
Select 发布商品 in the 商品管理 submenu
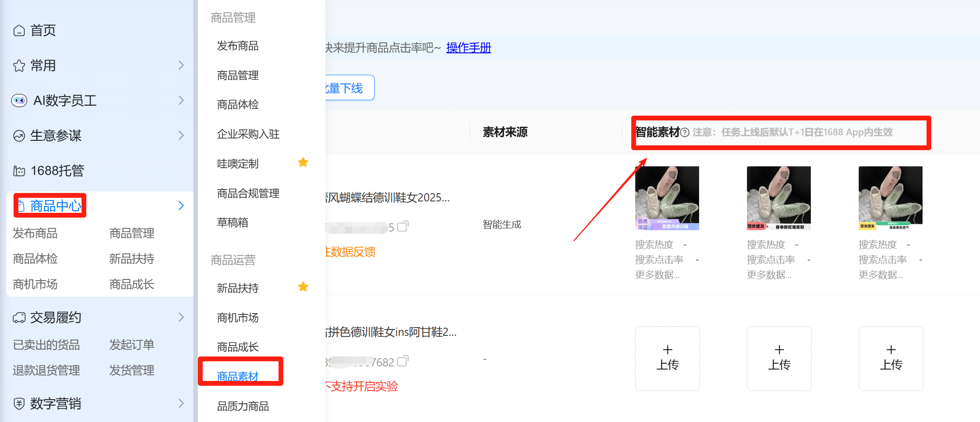tap(238, 46)
